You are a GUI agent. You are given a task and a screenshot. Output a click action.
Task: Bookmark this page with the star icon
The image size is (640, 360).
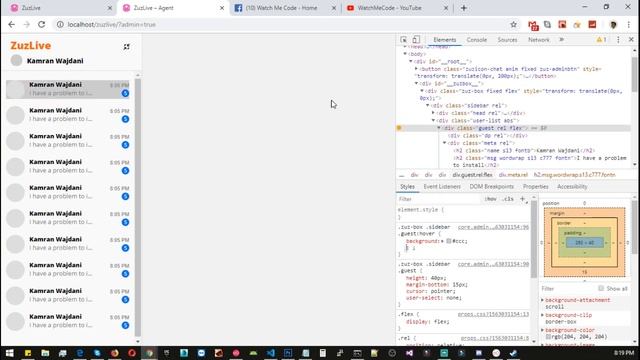(513, 24)
